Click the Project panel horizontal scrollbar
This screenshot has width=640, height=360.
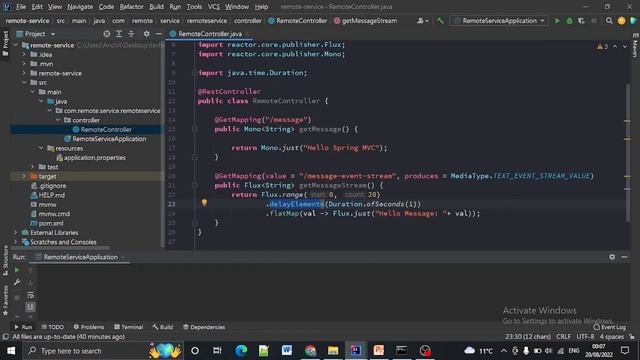pyautogui.click(x=60, y=248)
